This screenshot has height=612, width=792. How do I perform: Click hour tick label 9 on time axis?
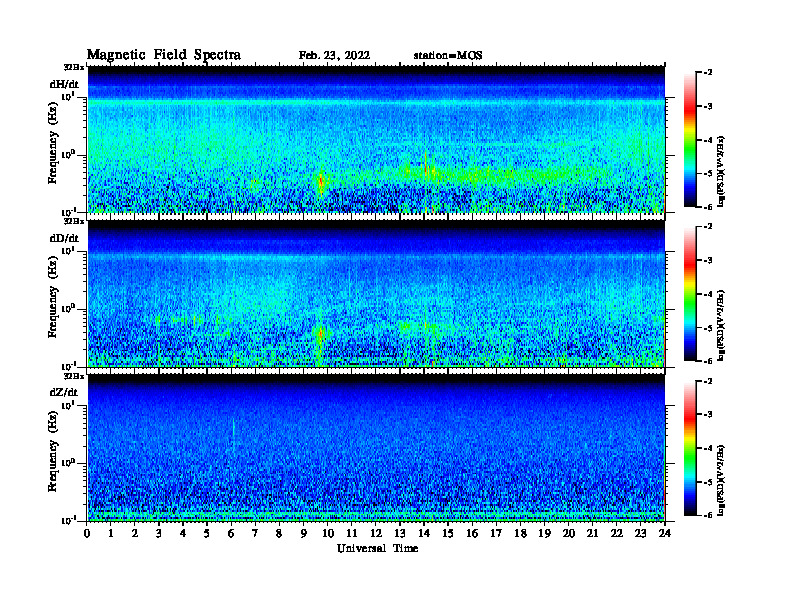tap(304, 534)
